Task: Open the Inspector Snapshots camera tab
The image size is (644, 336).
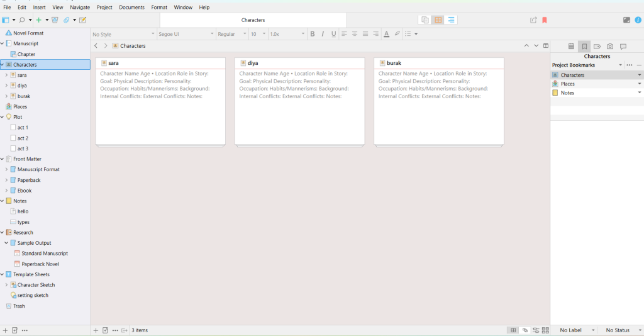Action: tap(610, 47)
